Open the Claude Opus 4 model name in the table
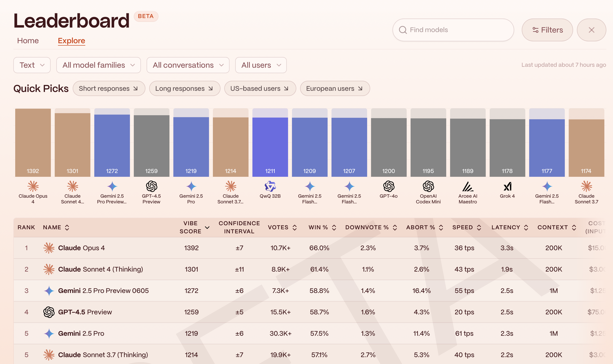Viewport: 613px width, 364px height. point(81,248)
